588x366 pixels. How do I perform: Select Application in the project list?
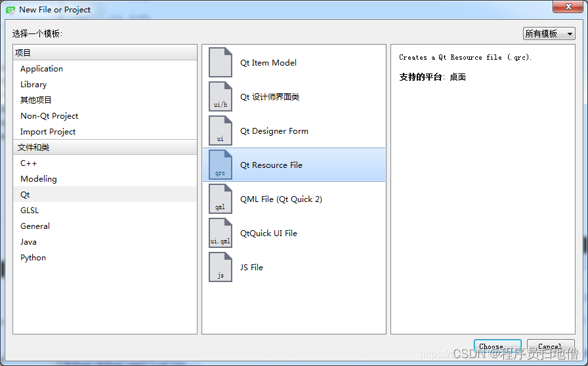point(104,69)
